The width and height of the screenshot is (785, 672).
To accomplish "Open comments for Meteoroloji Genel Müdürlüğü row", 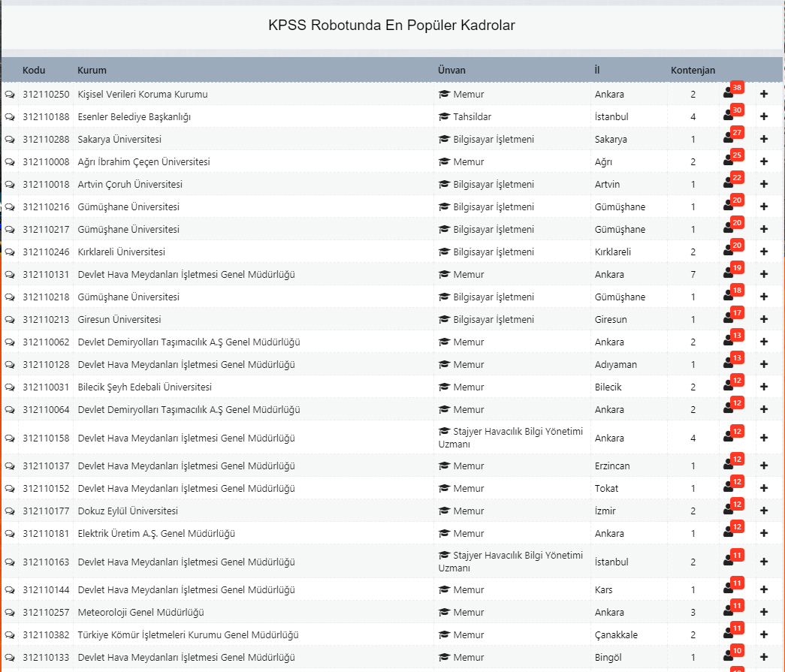I will click(x=10, y=612).
